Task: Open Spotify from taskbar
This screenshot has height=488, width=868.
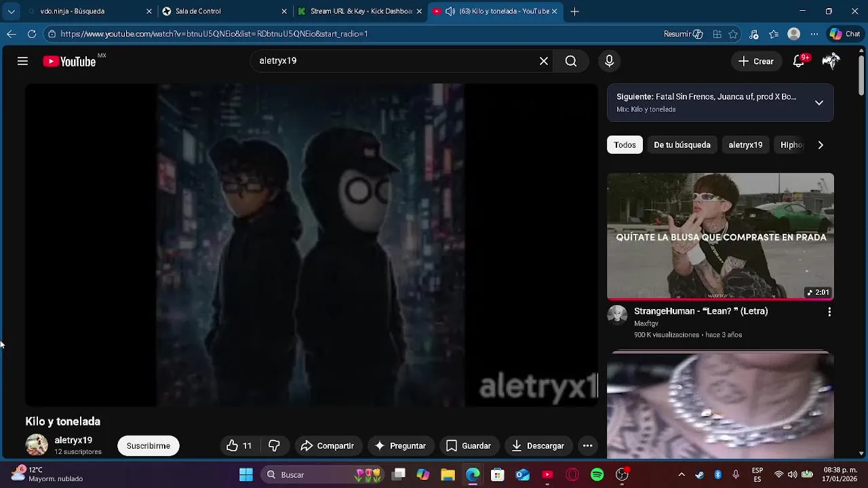Action: [597, 474]
